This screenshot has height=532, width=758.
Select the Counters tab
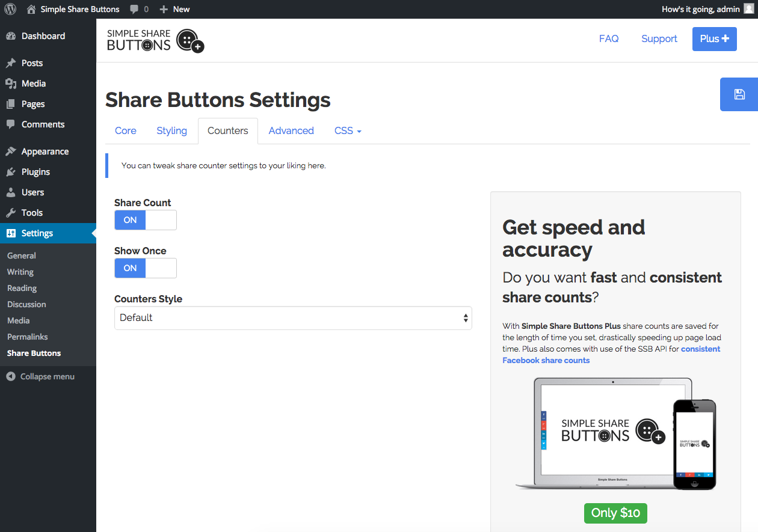click(x=228, y=131)
